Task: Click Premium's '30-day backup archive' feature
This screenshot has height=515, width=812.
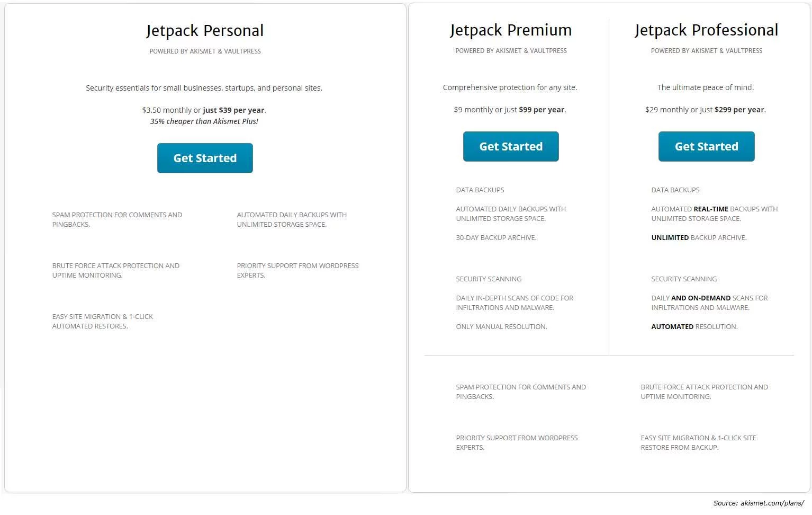Action: 496,238
